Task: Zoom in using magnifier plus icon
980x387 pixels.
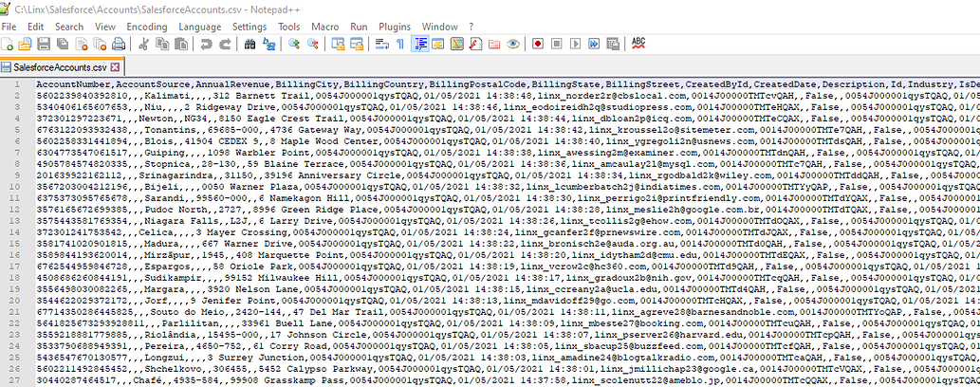Action: [294, 44]
